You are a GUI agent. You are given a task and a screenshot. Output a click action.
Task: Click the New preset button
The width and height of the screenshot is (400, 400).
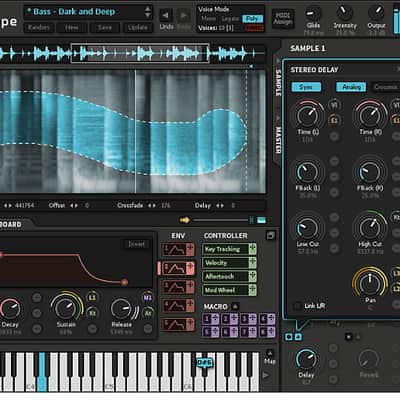(72, 27)
